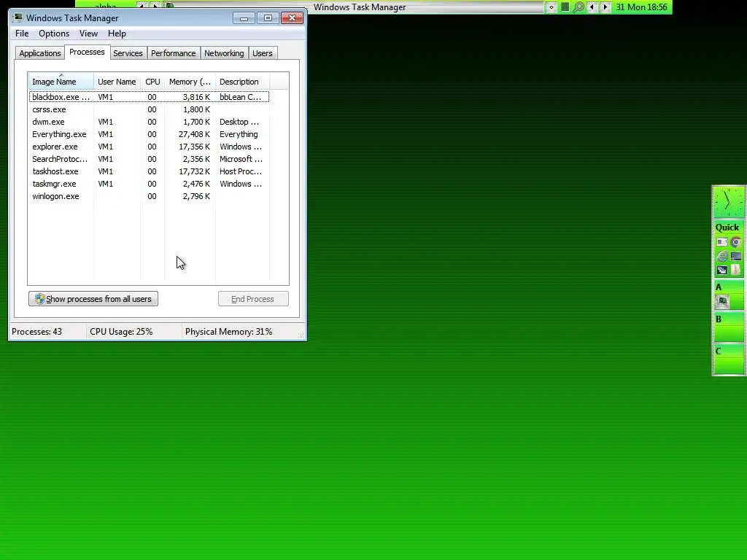Image resolution: width=747 pixels, height=560 pixels.
Task: Switch to the Performance tab
Action: (x=174, y=53)
